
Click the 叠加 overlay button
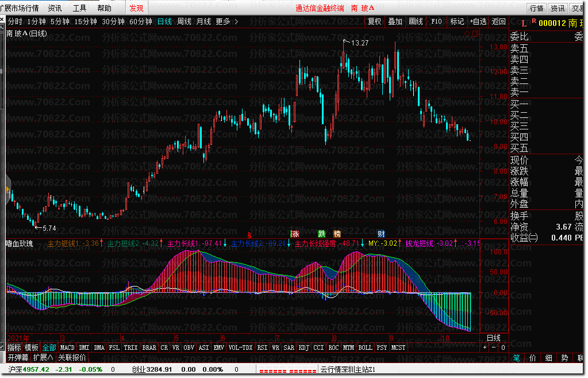click(x=395, y=22)
